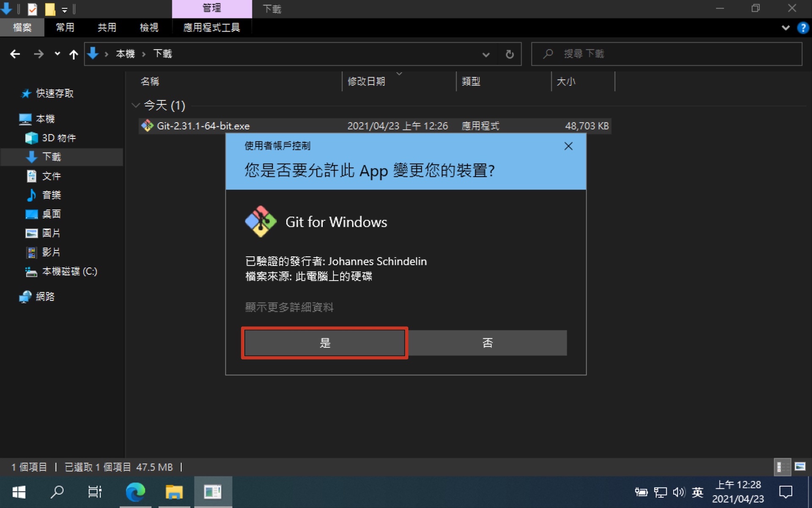Open Task View on the taskbar
Image resolution: width=812 pixels, height=508 pixels.
(95, 492)
